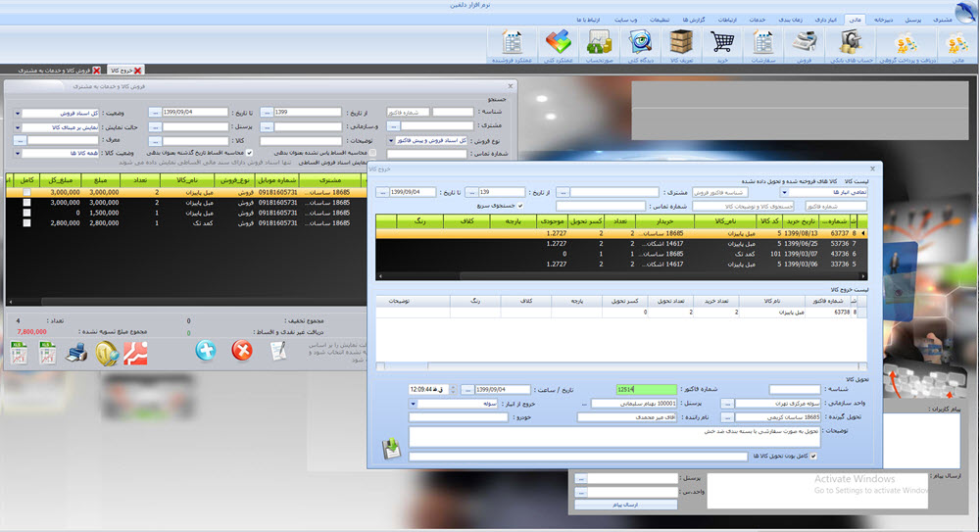Open the سفارشات orders icon

click(x=763, y=42)
